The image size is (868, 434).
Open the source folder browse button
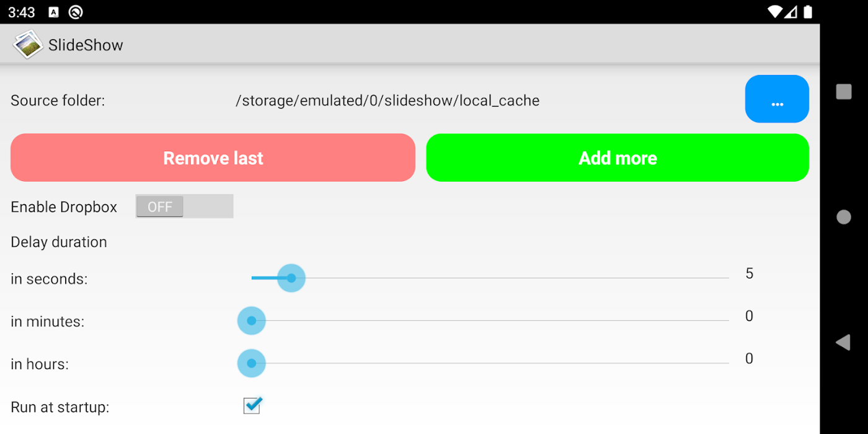776,99
